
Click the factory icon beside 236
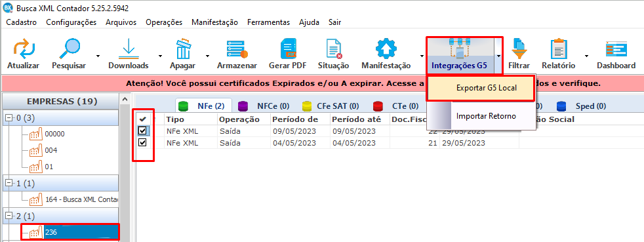(36, 232)
